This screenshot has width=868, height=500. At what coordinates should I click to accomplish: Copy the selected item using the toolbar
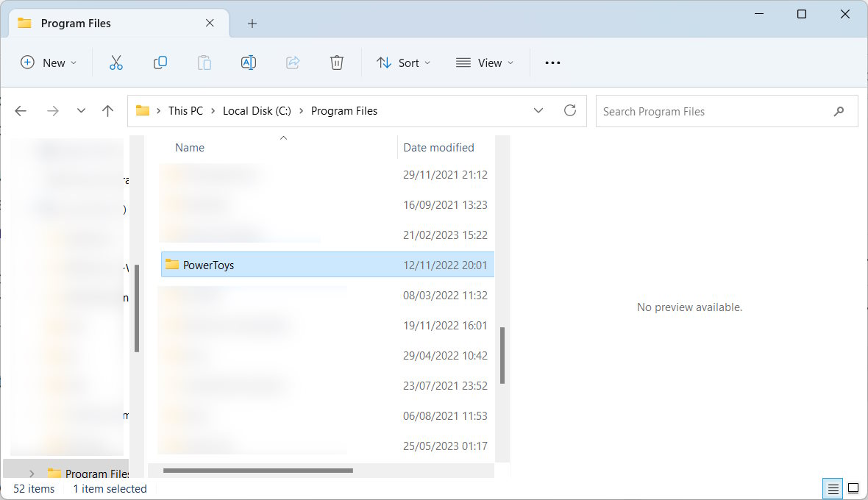point(160,63)
